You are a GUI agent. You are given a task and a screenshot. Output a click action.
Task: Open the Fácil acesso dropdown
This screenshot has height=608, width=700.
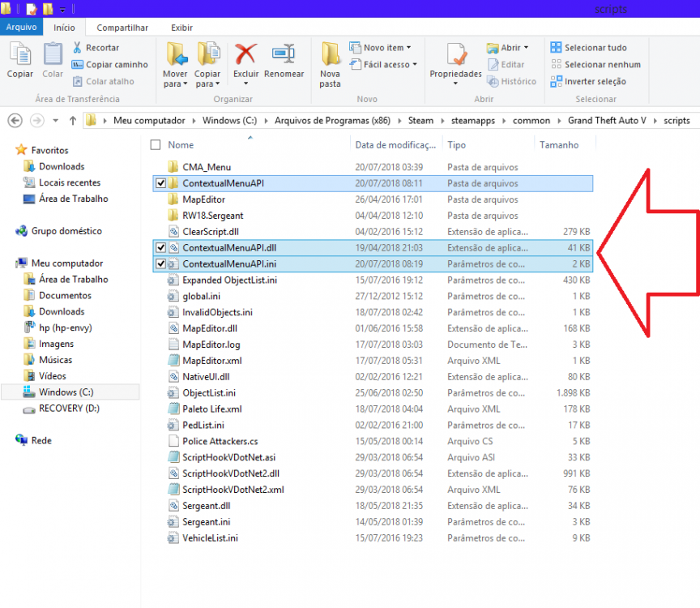tap(415, 64)
